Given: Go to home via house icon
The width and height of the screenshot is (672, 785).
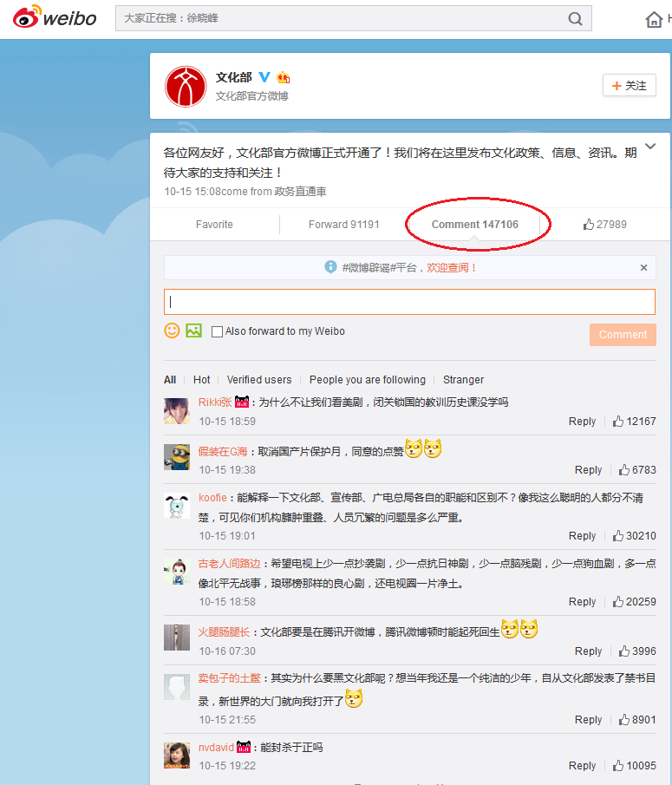Looking at the screenshot, I should [654, 19].
